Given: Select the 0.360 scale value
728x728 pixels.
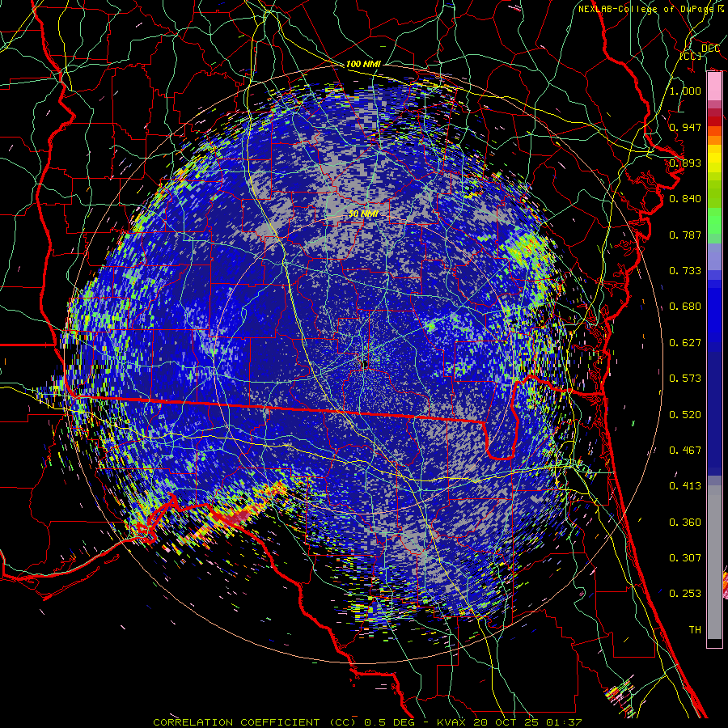Looking at the screenshot, I should tap(685, 523).
